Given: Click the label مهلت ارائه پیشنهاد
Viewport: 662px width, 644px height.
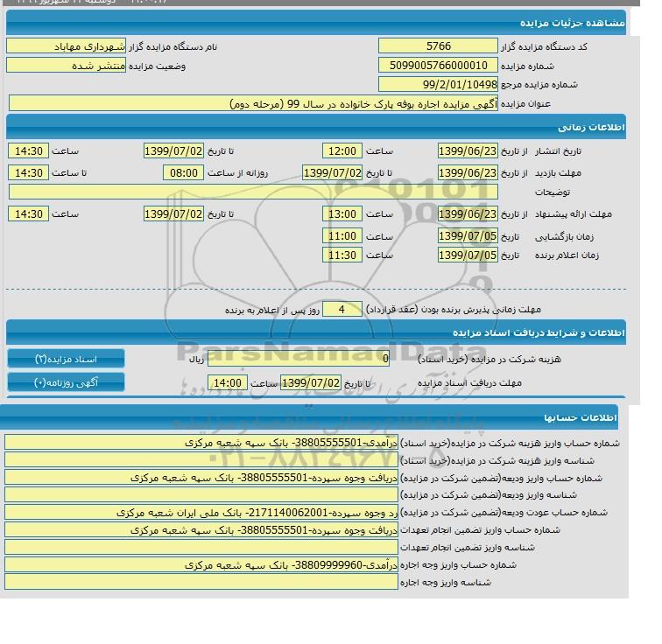Looking at the screenshot, I should point(574,214).
